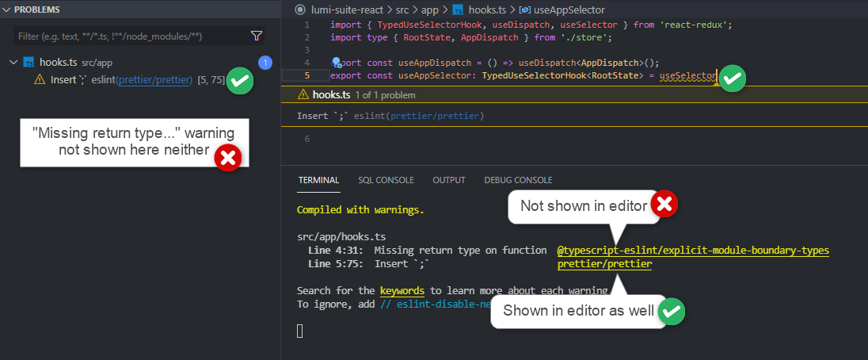This screenshot has width=868, height=360.
Task: Open prettier/prettier link in Problems list
Action: pos(154,79)
